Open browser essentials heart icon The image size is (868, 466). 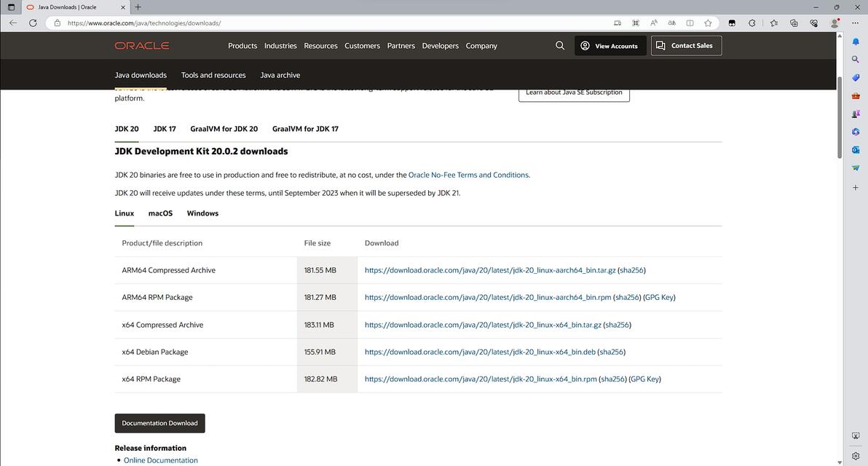[814, 23]
